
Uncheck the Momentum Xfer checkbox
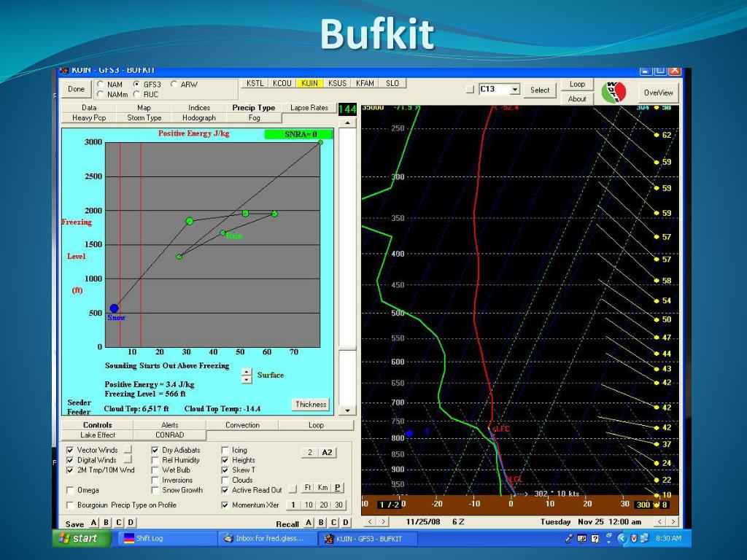point(225,505)
